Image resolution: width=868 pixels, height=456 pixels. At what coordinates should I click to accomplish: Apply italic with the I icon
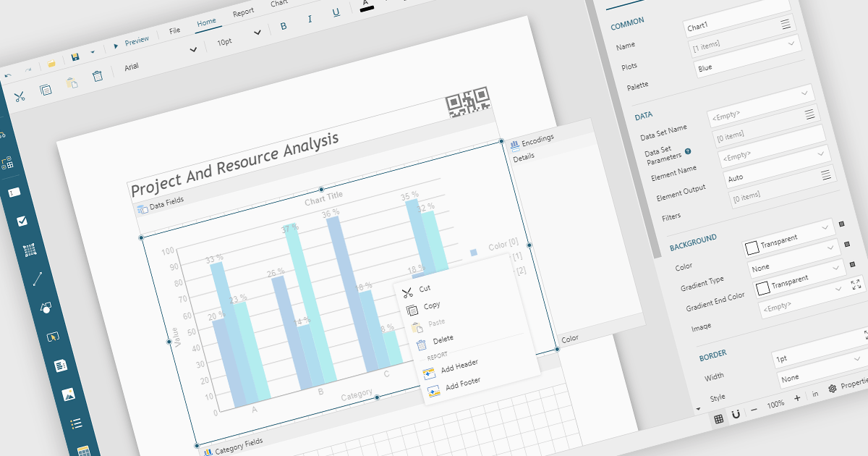(x=310, y=20)
